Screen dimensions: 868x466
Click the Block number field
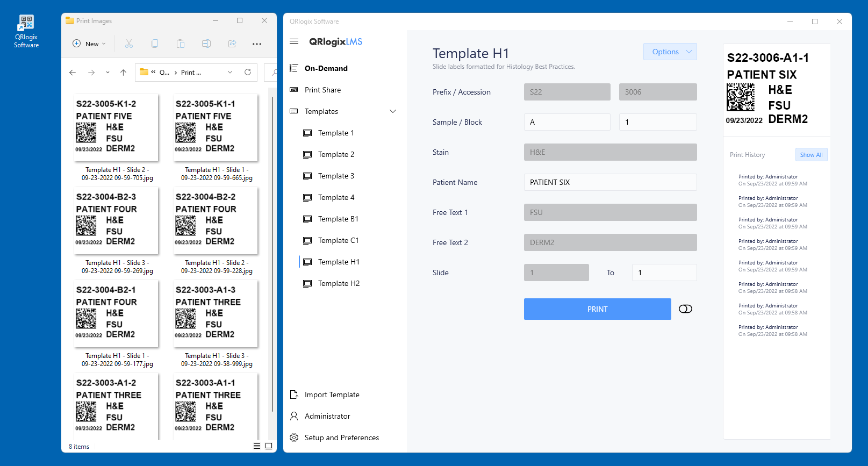tap(658, 122)
